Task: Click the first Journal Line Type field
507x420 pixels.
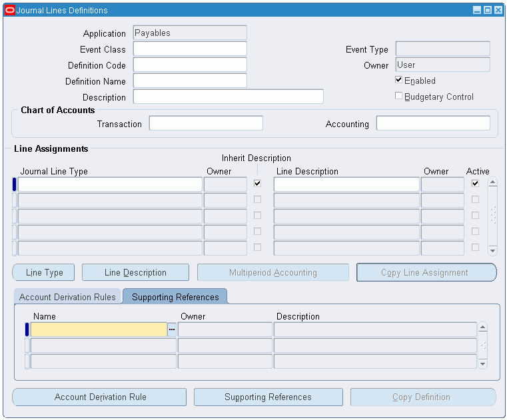Action: pos(110,184)
